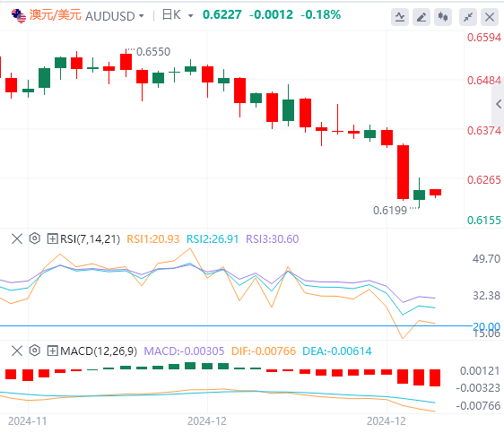Click the RSI(7,14,21) label
Screen dimensions: 504x433
tap(90, 239)
